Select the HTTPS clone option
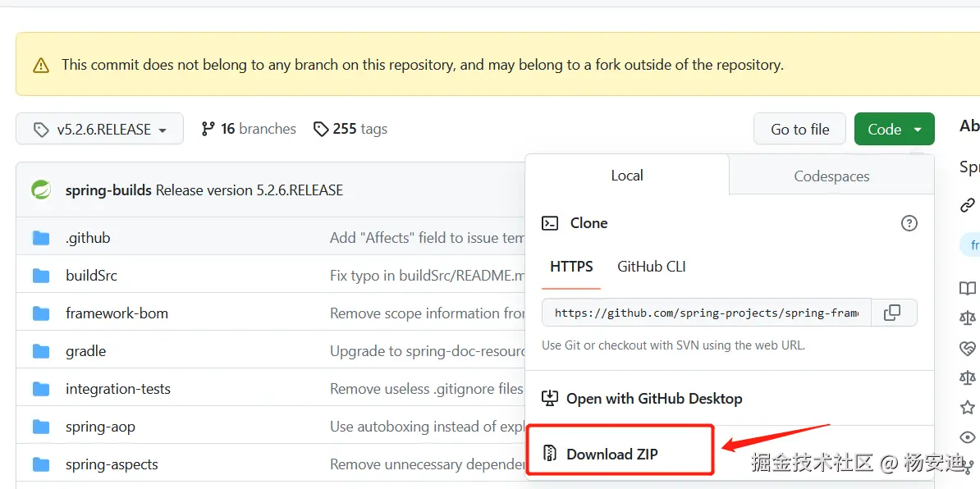980x489 pixels. [571, 267]
